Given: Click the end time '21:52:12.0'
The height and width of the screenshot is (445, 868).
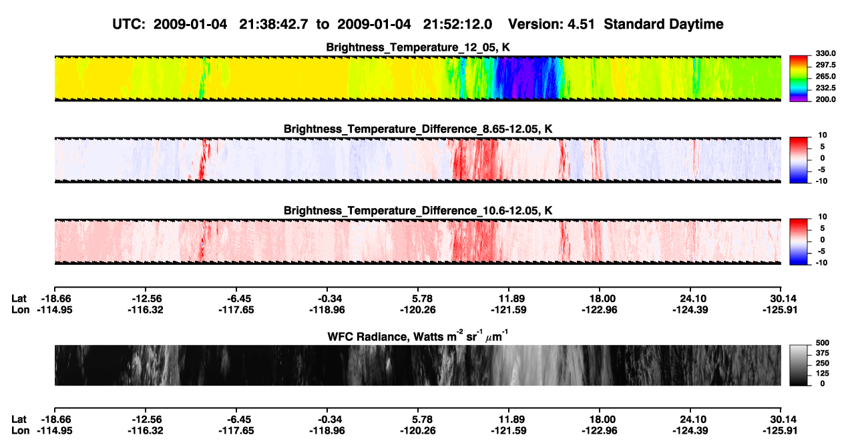Looking at the screenshot, I should pos(458,24).
